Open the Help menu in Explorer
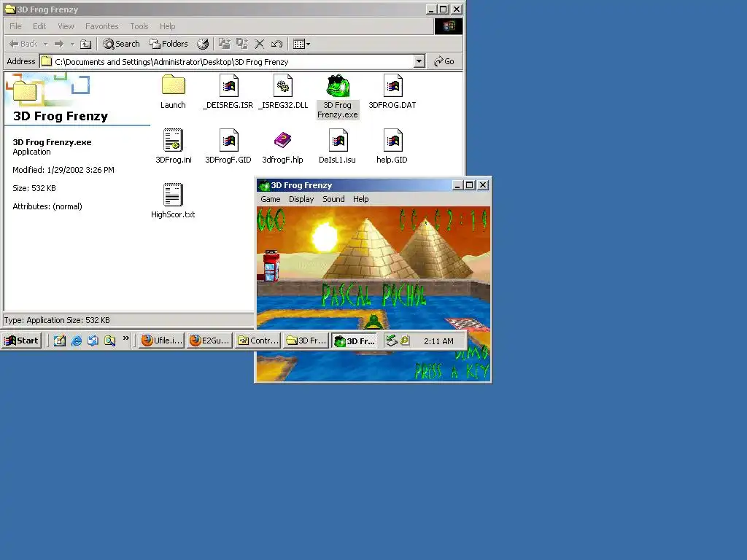 tap(167, 26)
